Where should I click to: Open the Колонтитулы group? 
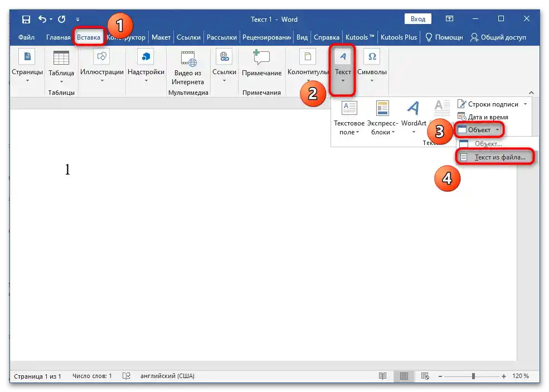coord(308,66)
